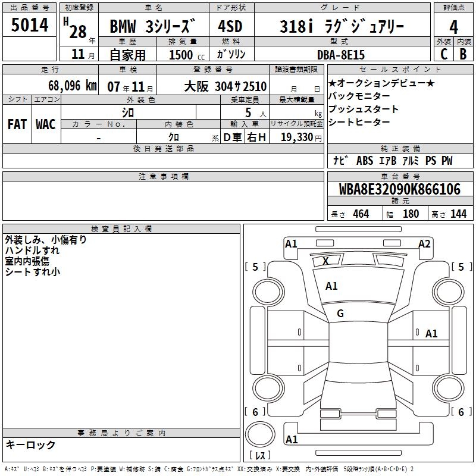Click the recycle deposit 19,330円

pyautogui.click(x=301, y=137)
